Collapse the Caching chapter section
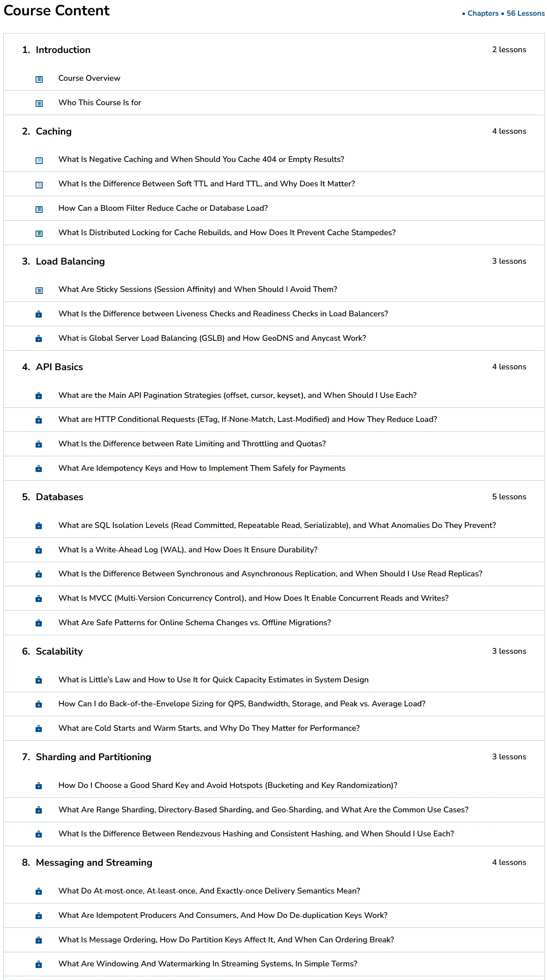This screenshot has width=547, height=980. point(274,131)
